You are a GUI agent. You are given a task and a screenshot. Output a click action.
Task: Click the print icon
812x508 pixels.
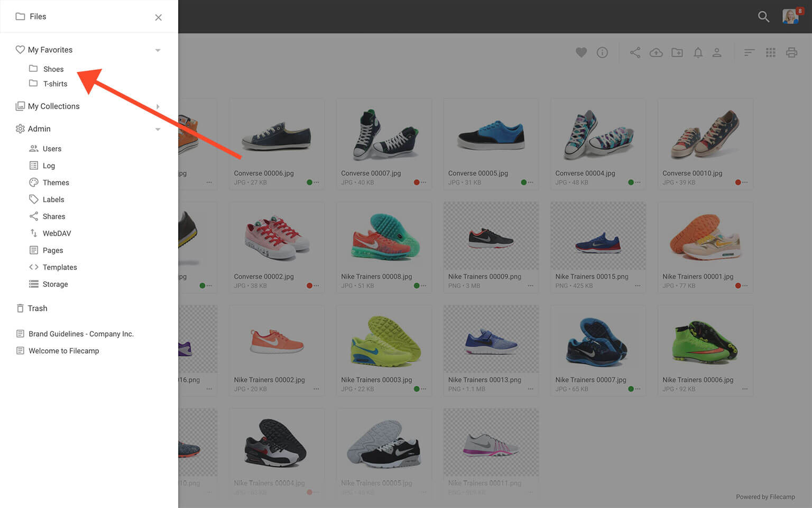tap(791, 52)
